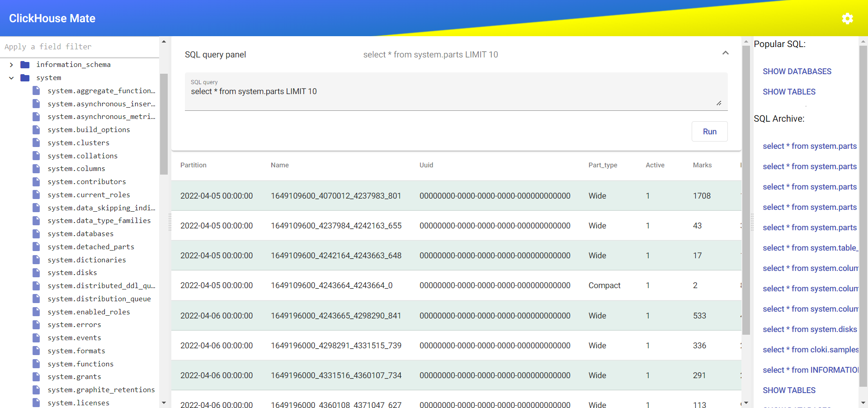The image size is (868, 408).
Task: Select the Compact part_type cell
Action: 604,285
